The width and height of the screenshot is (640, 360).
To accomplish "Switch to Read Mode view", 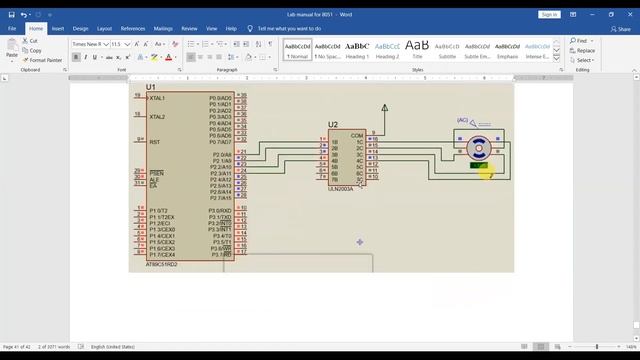I will pos(524,347).
